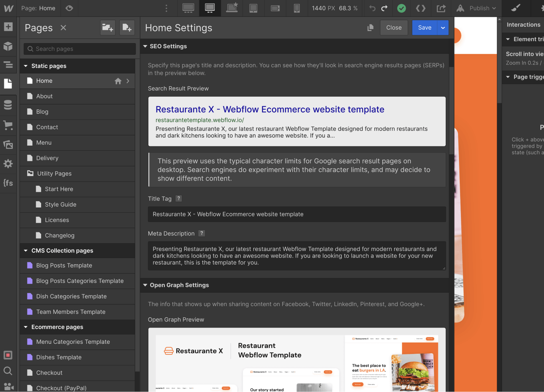Open the Page: Home menu

click(38, 8)
